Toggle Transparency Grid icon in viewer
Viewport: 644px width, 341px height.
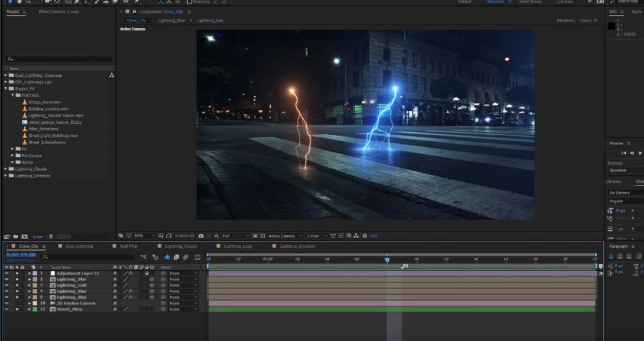click(263, 236)
